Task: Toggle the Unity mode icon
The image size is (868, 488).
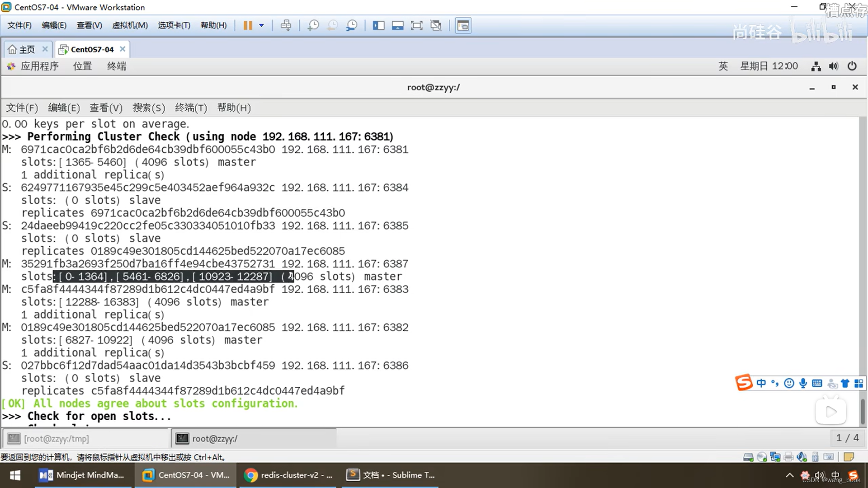Action: coord(436,26)
